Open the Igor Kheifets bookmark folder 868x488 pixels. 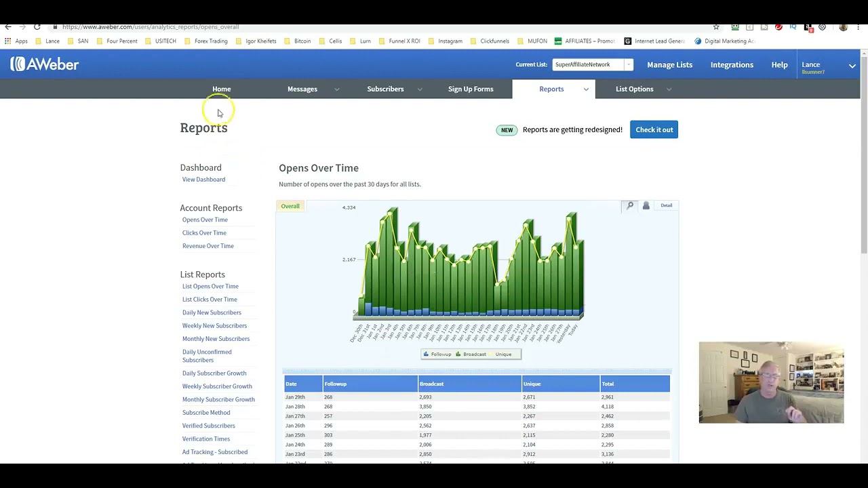[256, 41]
